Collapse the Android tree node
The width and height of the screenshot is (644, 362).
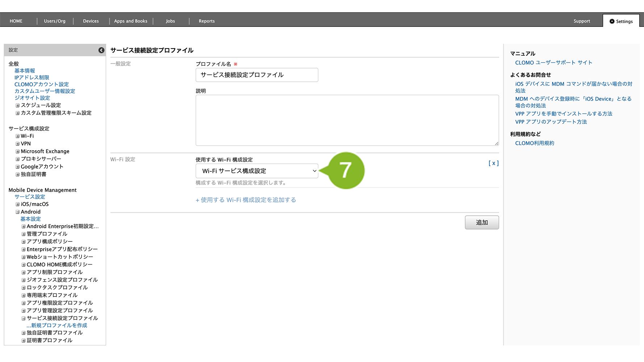[x=17, y=212]
